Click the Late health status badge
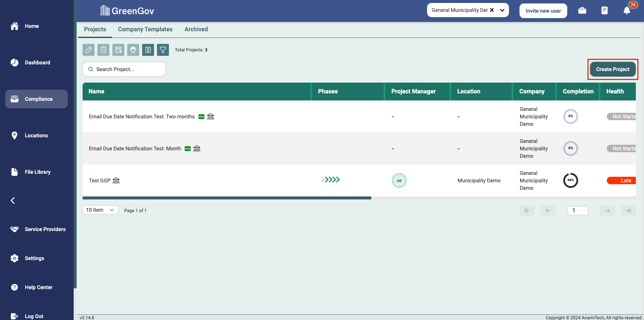 (621, 180)
